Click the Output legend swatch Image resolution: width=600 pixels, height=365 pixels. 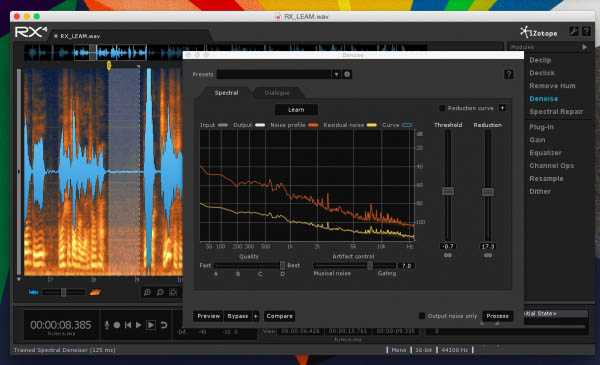coord(260,125)
